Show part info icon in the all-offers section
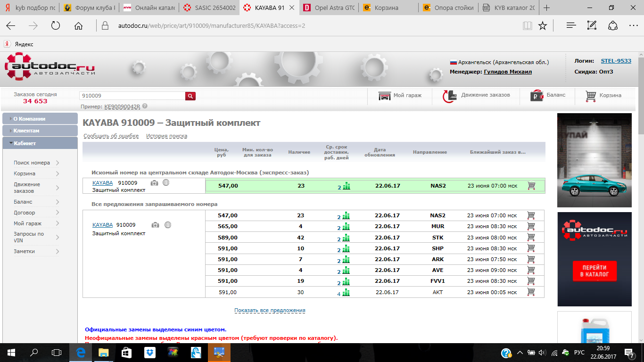This screenshot has height=362, width=644. [168, 225]
